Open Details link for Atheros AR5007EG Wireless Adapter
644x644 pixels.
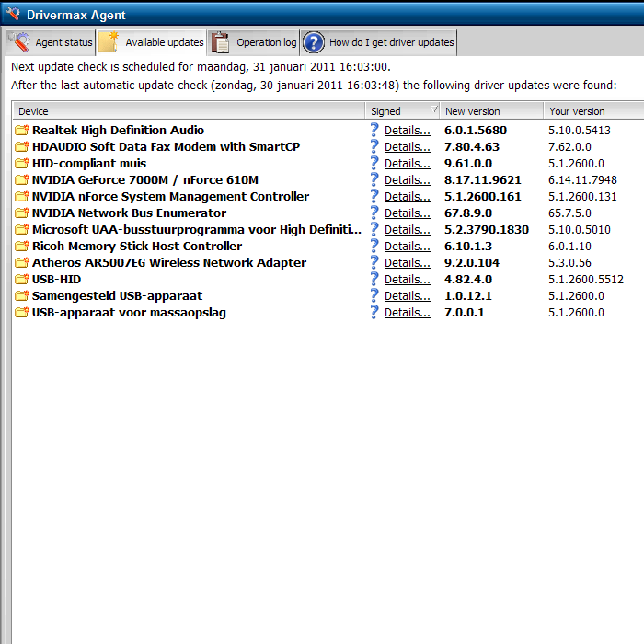(408, 262)
